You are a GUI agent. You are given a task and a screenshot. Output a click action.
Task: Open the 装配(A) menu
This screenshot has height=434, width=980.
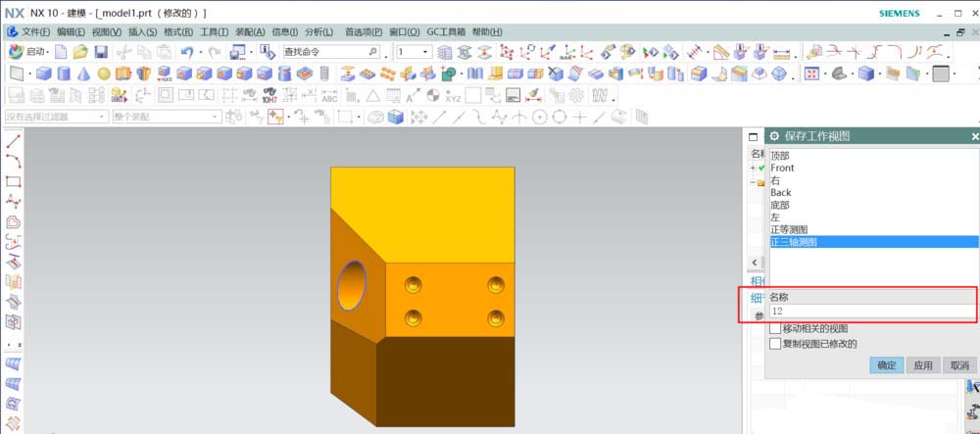pos(250,32)
